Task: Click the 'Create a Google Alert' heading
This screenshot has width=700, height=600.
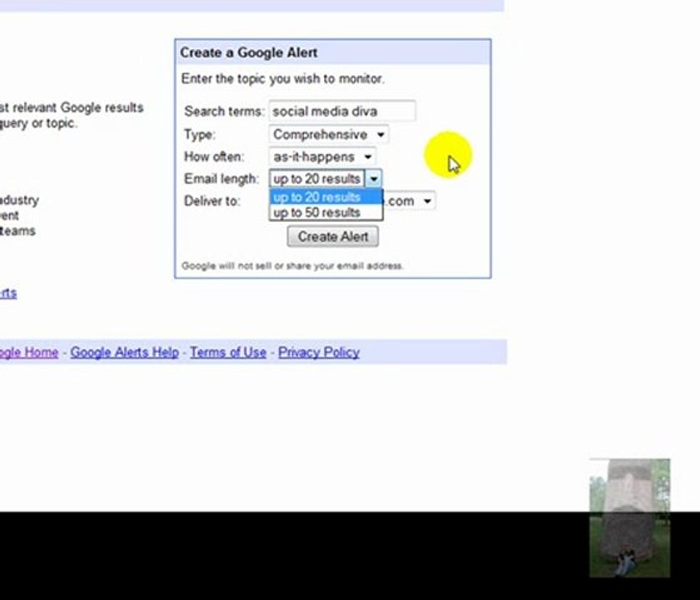Action: coord(248,52)
